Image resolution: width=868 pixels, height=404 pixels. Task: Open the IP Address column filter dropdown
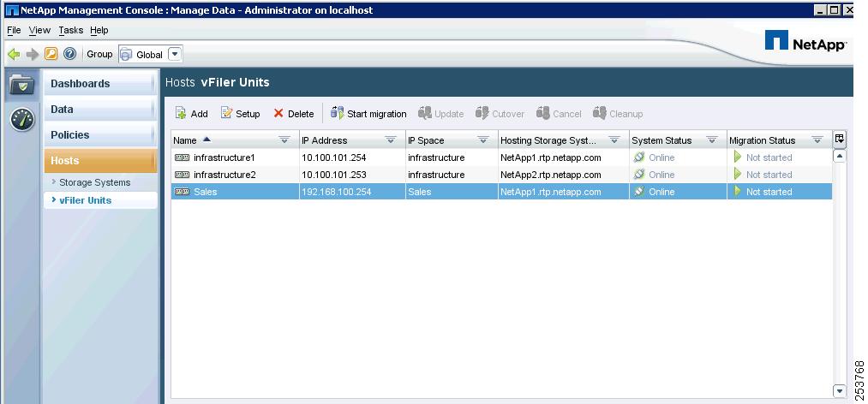391,140
